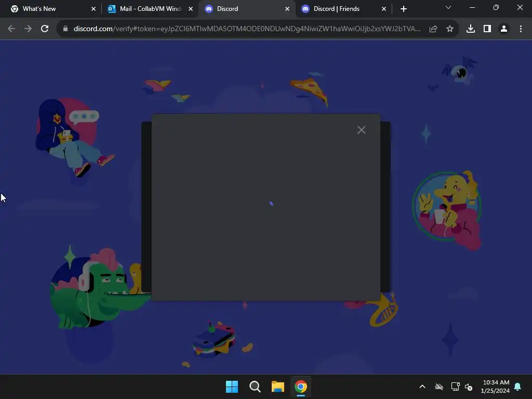The height and width of the screenshot is (399, 532).
Task: Switch to the What's New tab
Action: coord(50,9)
